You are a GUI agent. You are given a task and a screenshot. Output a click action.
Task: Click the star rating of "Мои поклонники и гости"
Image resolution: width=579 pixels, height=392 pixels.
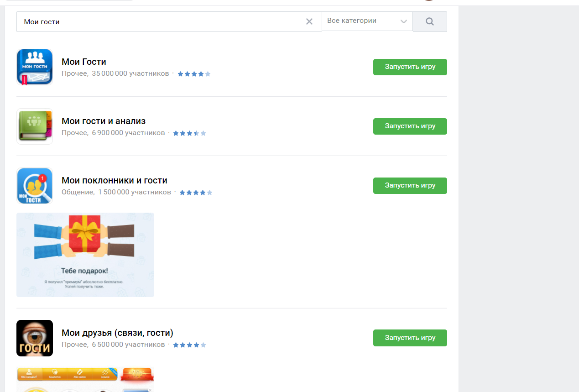[x=196, y=193]
